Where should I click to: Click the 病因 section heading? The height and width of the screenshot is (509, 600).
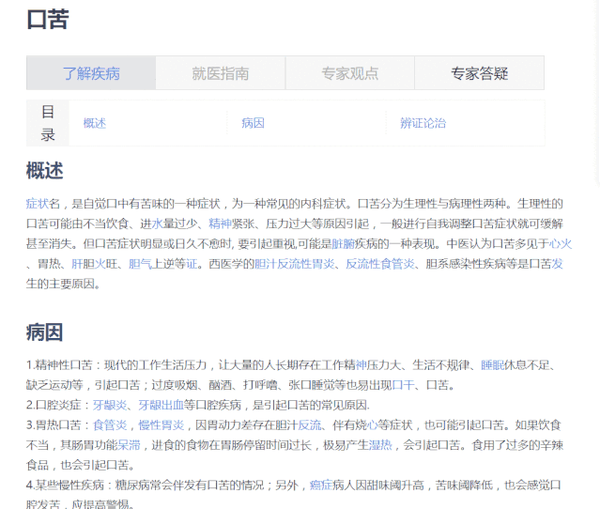pos(45,332)
